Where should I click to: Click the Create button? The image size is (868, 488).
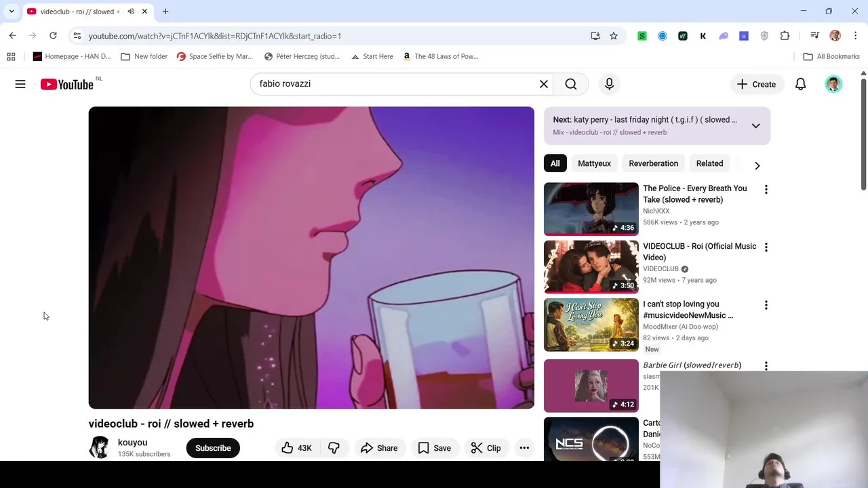coord(756,84)
